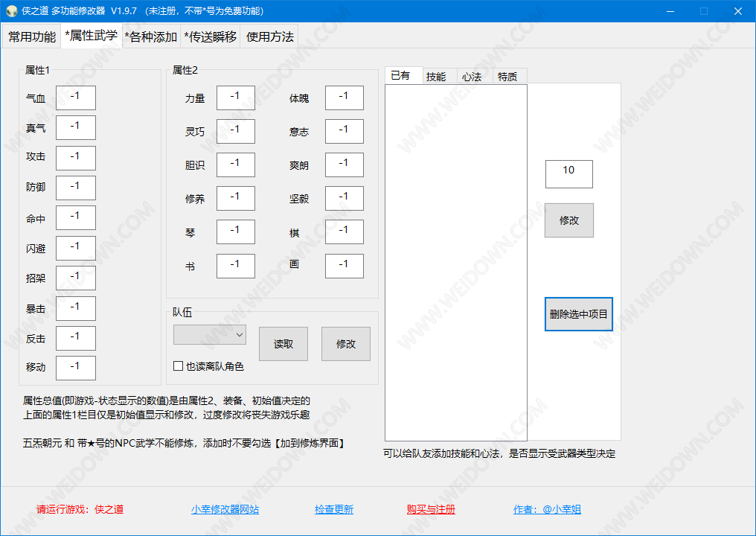The width and height of the screenshot is (756, 536).
Task: Open the 购买与注册 link
Action: tap(431, 509)
